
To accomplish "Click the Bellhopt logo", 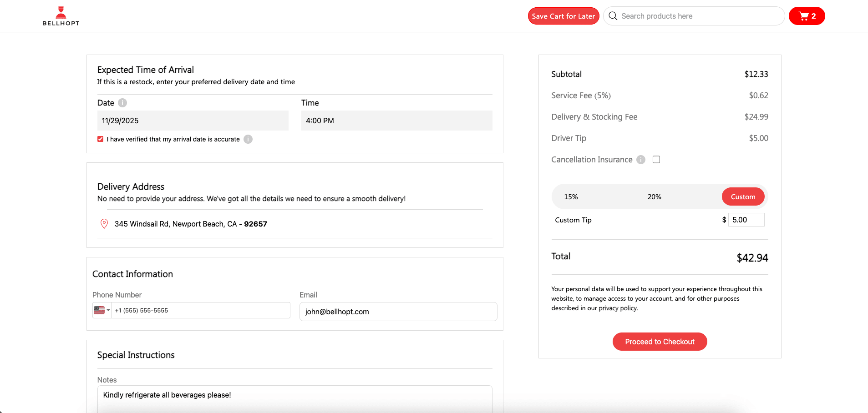I will pos(61,16).
